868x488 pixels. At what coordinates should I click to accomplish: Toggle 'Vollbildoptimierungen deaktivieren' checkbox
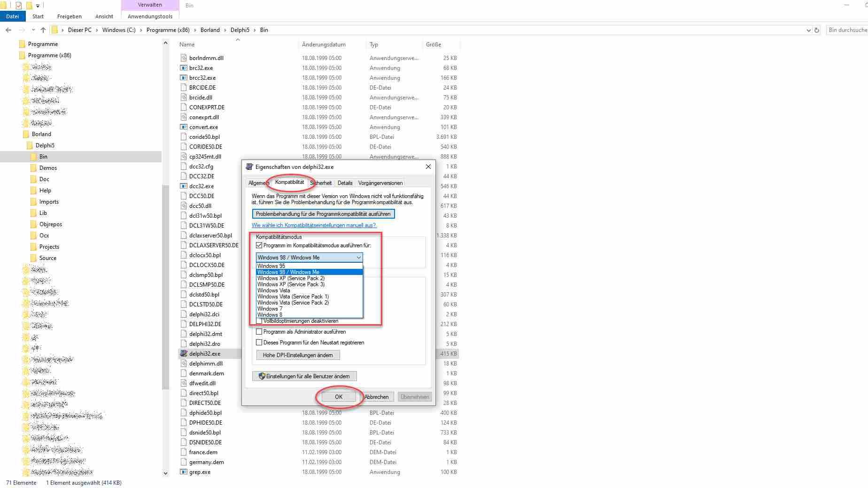(259, 321)
